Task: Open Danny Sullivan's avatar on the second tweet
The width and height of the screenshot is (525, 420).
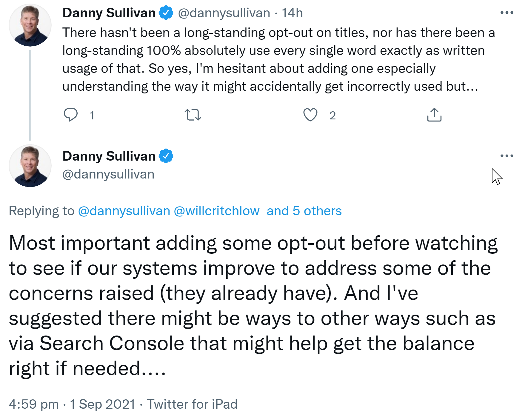Action: (30, 166)
